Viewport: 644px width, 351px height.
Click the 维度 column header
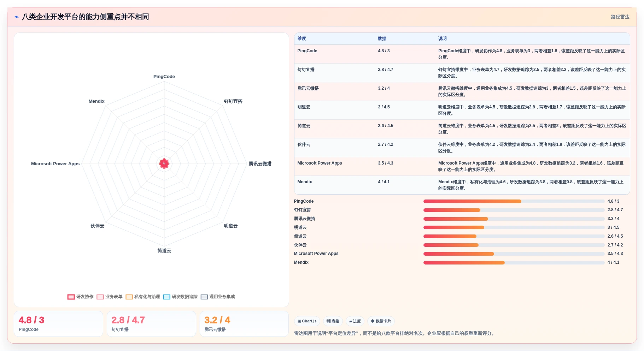(x=302, y=39)
